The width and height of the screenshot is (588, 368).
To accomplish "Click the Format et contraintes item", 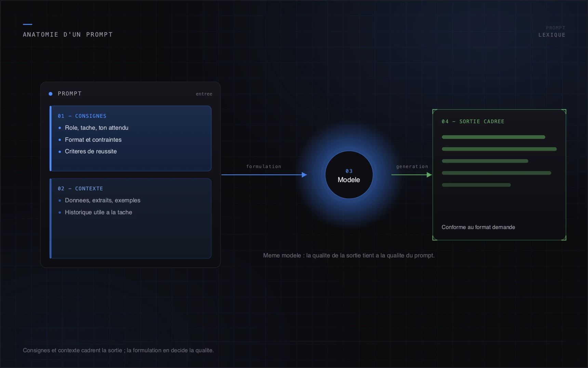I will (x=93, y=140).
